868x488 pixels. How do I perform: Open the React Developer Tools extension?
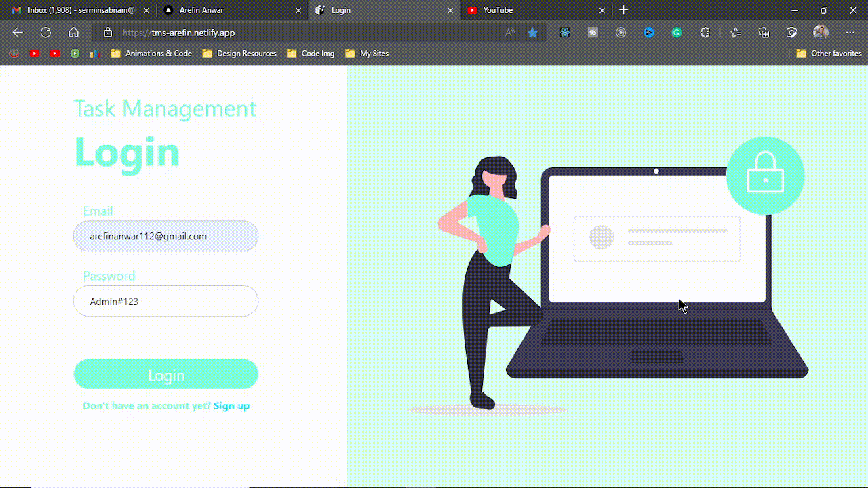point(564,33)
